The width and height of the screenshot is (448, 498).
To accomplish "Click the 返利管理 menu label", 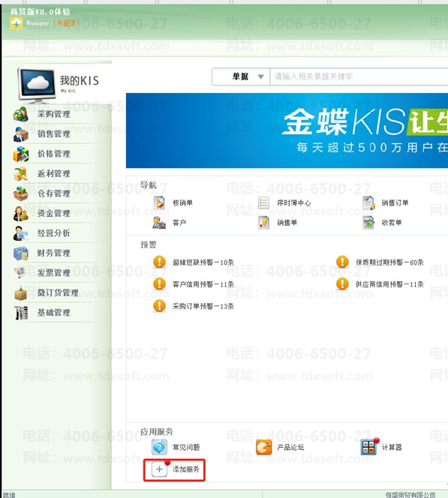I will (54, 174).
